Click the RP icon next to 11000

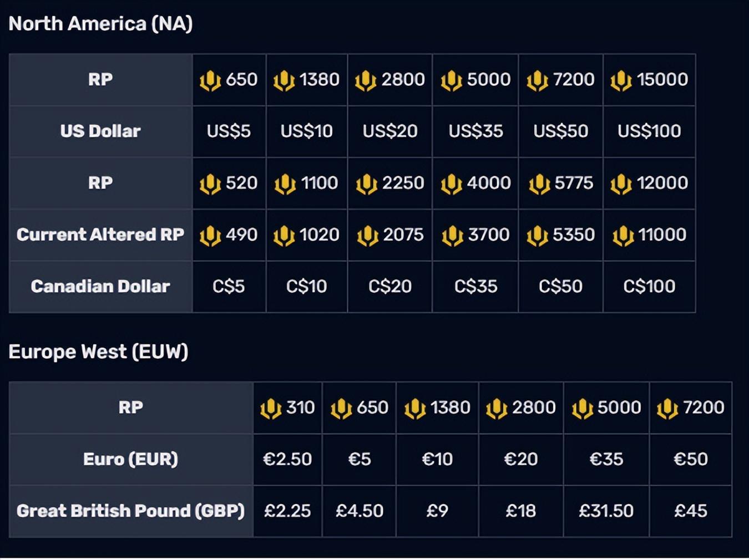[x=623, y=236]
